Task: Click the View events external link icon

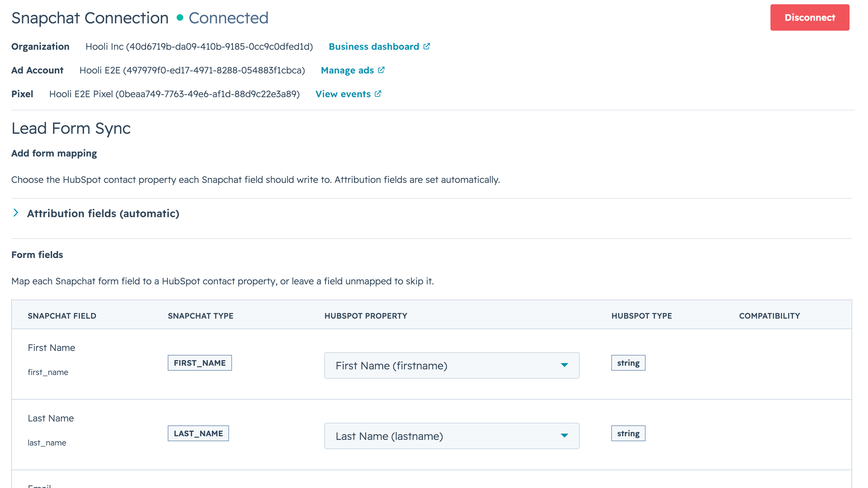Action: click(378, 93)
